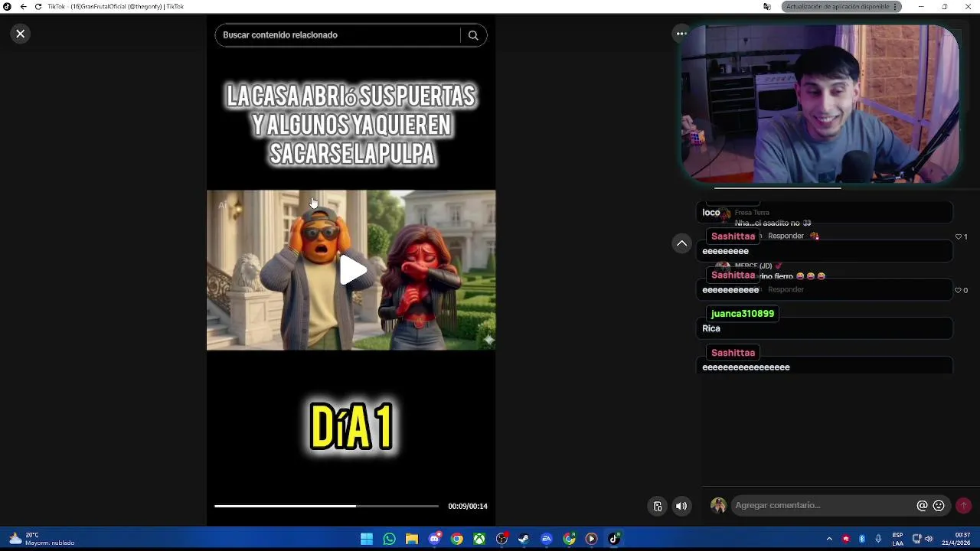Switch the ESP LAA input language

pyautogui.click(x=897, y=539)
